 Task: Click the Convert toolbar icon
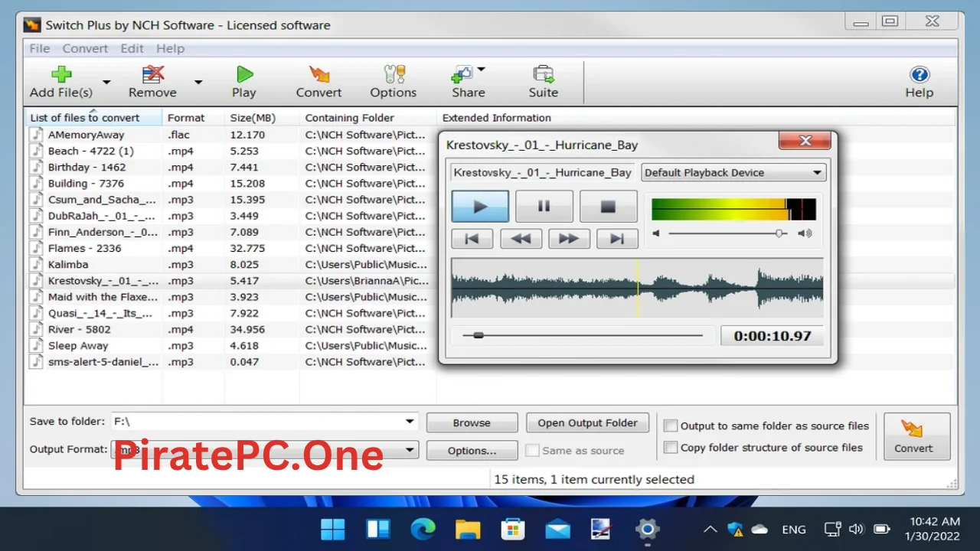318,74
